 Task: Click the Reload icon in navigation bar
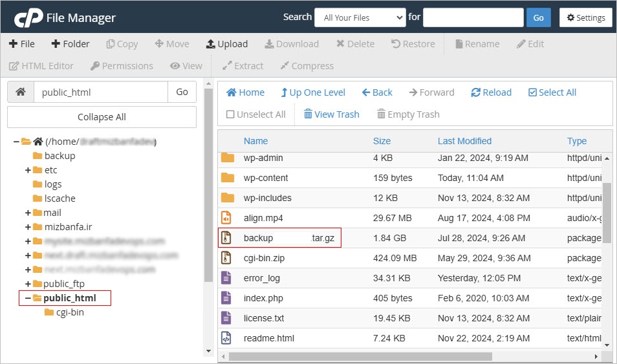coord(476,92)
